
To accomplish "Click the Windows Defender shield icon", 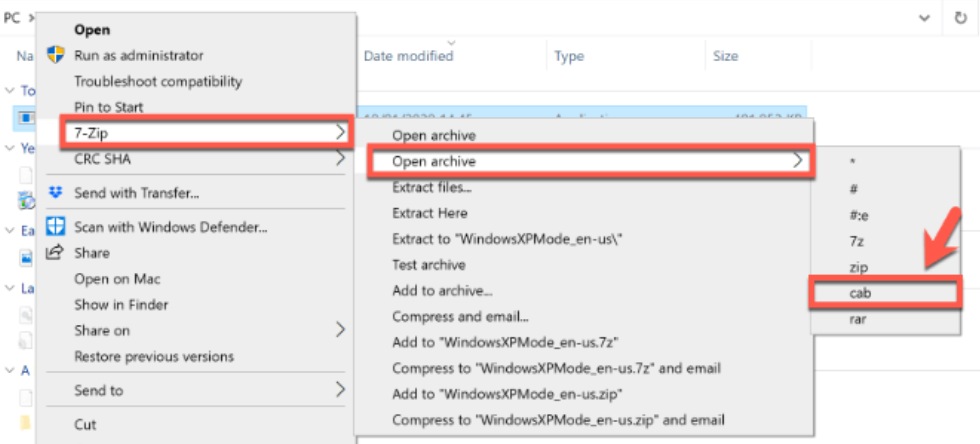I will click(56, 226).
